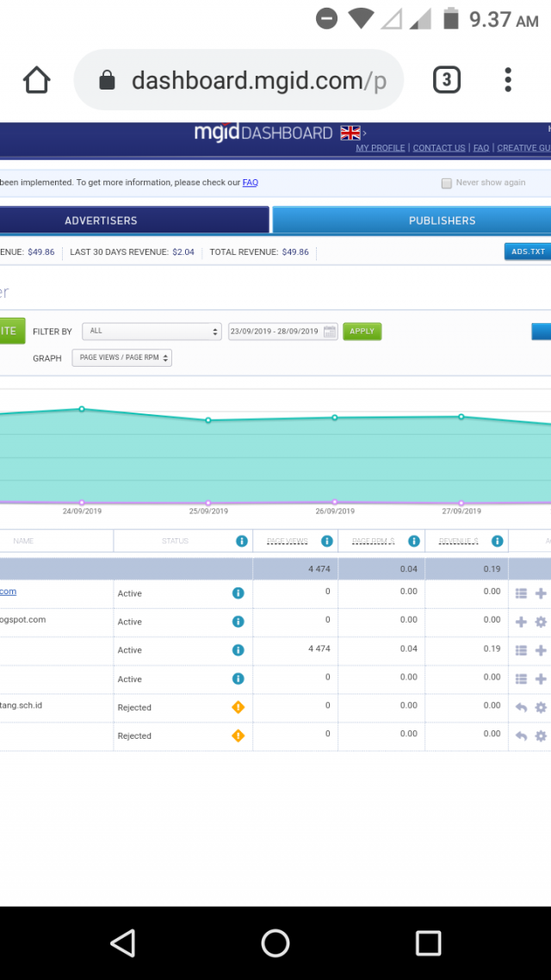The height and width of the screenshot is (980, 551).
Task: Click the green APPLY button
Action: click(x=362, y=332)
